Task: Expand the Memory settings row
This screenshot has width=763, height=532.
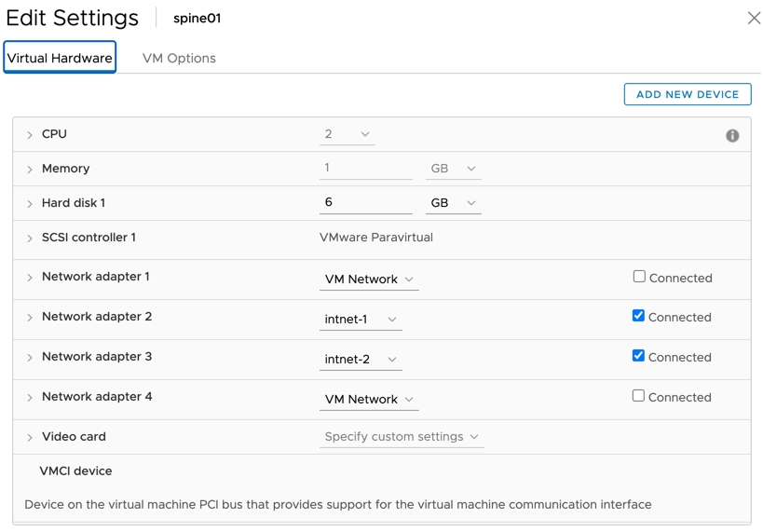Action: point(30,170)
